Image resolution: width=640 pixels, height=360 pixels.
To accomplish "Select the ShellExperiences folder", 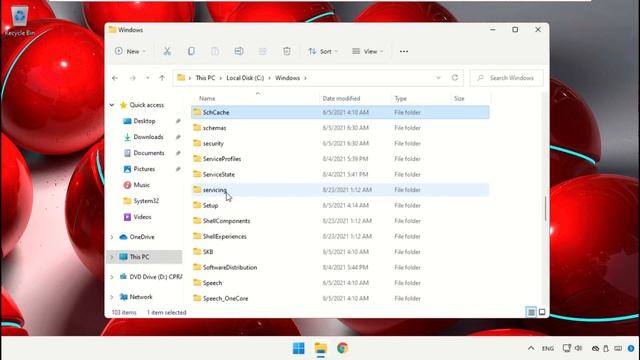I will coord(340,236).
